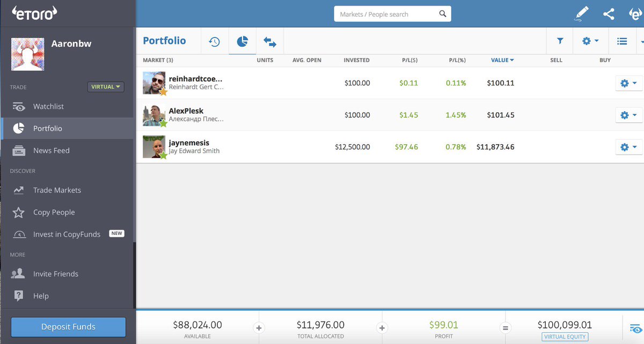Sort by the VALUE column header
The image size is (644, 344).
point(502,60)
